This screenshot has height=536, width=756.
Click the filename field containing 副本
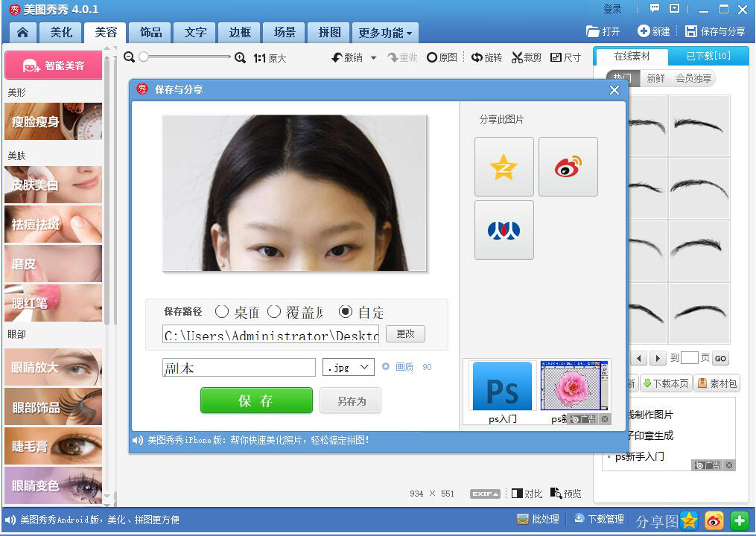click(x=239, y=368)
